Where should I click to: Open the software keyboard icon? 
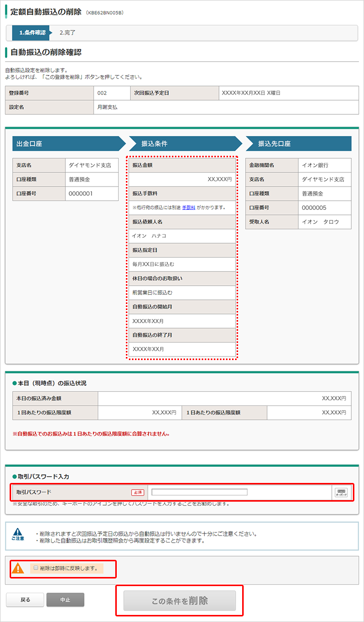click(341, 493)
